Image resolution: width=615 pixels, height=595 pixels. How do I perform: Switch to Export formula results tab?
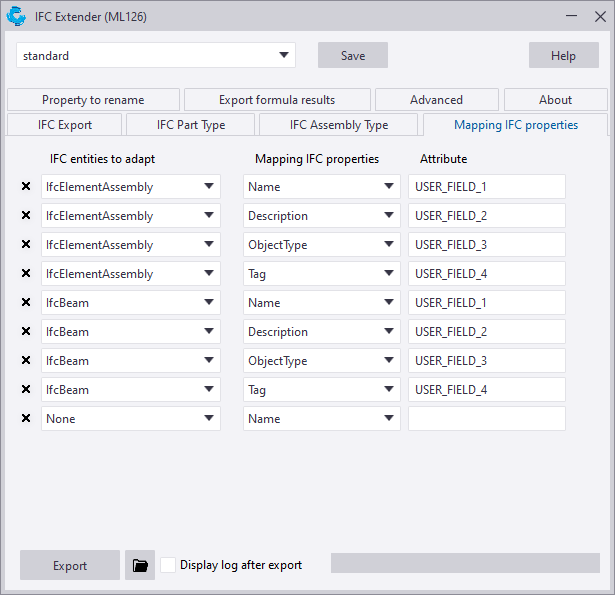[277, 100]
